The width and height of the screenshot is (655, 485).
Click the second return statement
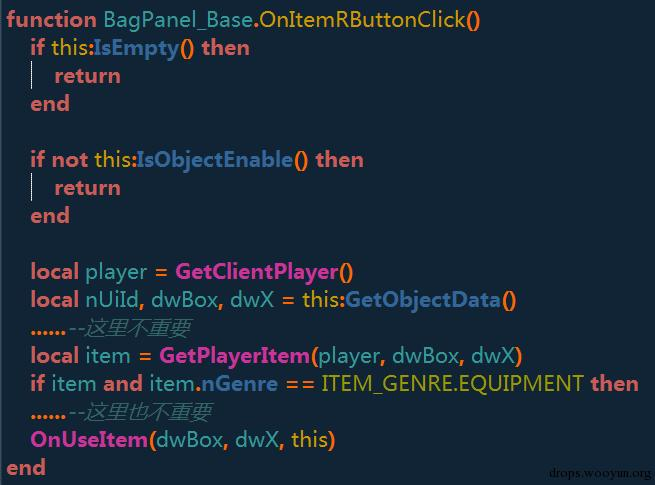point(88,188)
